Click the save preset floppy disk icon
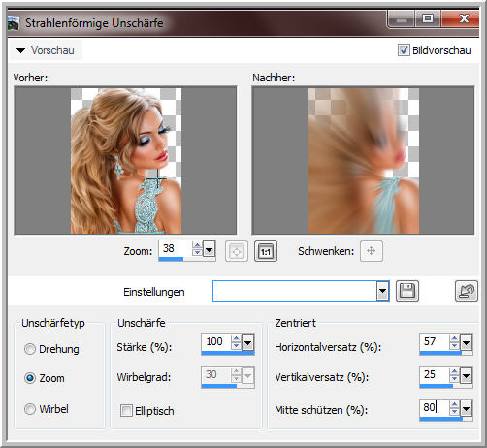 (407, 291)
